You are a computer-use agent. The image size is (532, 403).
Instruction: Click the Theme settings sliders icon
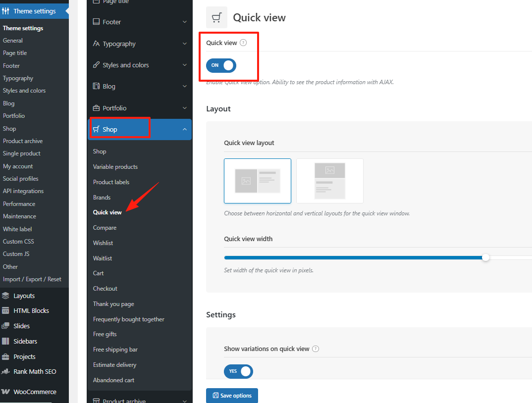(5, 11)
